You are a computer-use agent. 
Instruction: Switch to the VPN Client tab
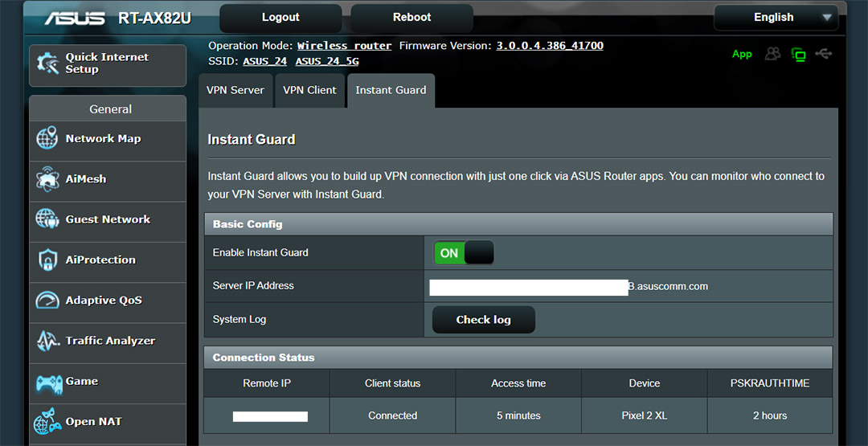309,90
